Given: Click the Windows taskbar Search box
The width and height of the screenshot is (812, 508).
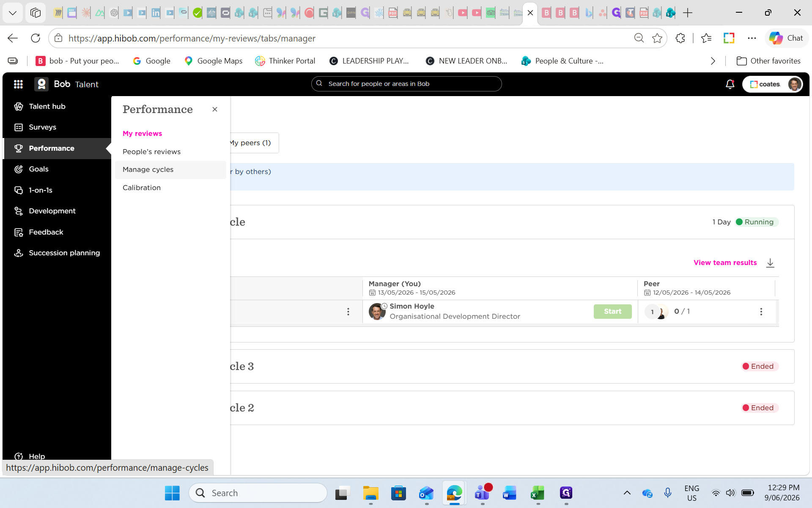Looking at the screenshot, I should 258,493.
